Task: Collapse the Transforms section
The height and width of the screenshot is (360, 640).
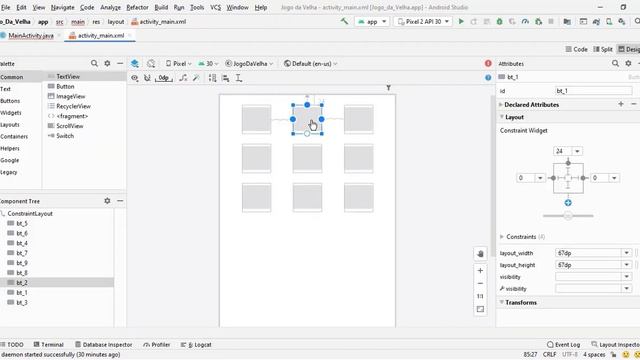Action: pos(502,302)
